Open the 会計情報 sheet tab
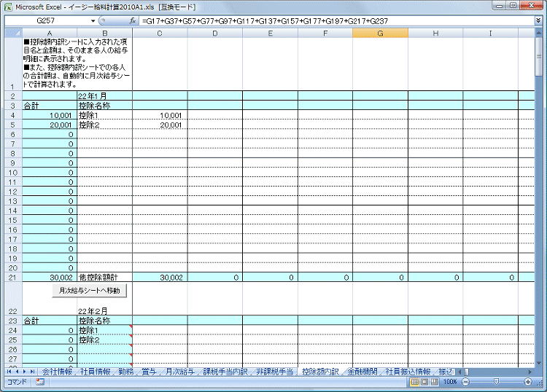Image resolution: width=547 pixels, height=392 pixels. pyautogui.click(x=57, y=371)
